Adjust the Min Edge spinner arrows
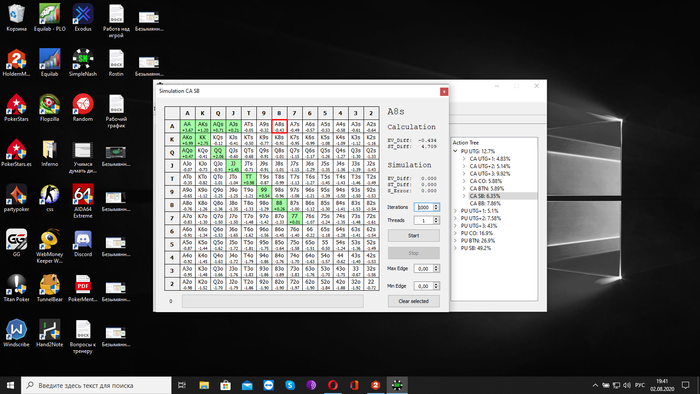The image size is (700, 394). (436, 286)
